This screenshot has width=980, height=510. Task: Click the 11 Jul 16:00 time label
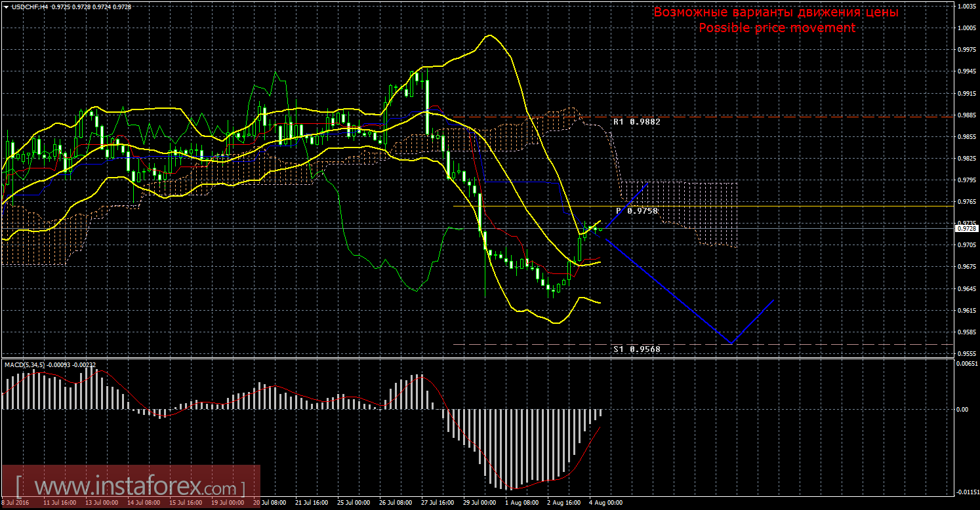[59, 503]
